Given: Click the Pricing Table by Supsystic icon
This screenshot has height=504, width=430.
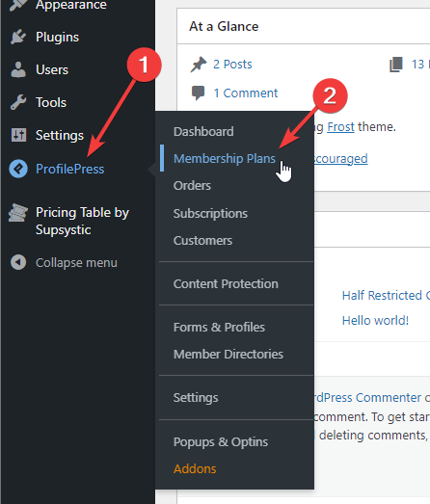Looking at the screenshot, I should coord(18,213).
